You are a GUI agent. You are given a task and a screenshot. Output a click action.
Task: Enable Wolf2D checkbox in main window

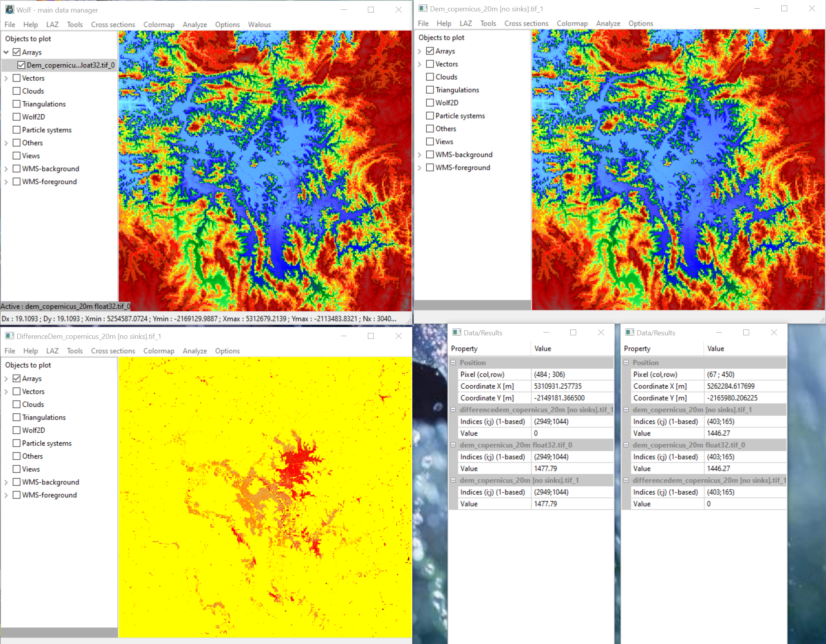tap(16, 117)
